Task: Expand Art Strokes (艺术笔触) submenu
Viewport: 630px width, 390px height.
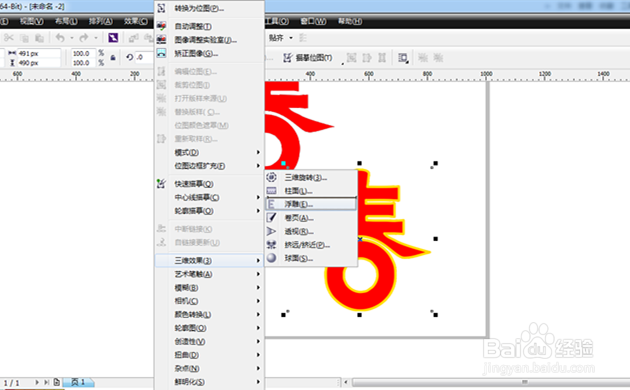Action: pyautogui.click(x=209, y=274)
